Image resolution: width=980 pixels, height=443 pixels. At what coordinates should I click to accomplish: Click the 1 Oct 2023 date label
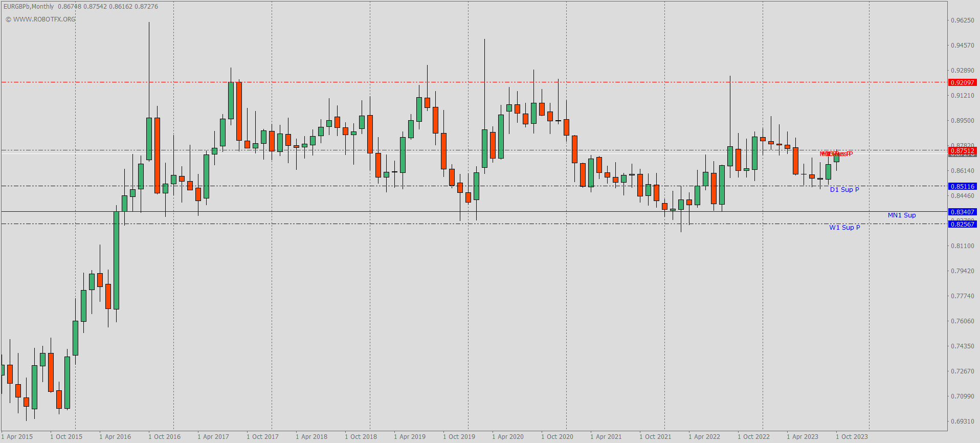point(852,437)
